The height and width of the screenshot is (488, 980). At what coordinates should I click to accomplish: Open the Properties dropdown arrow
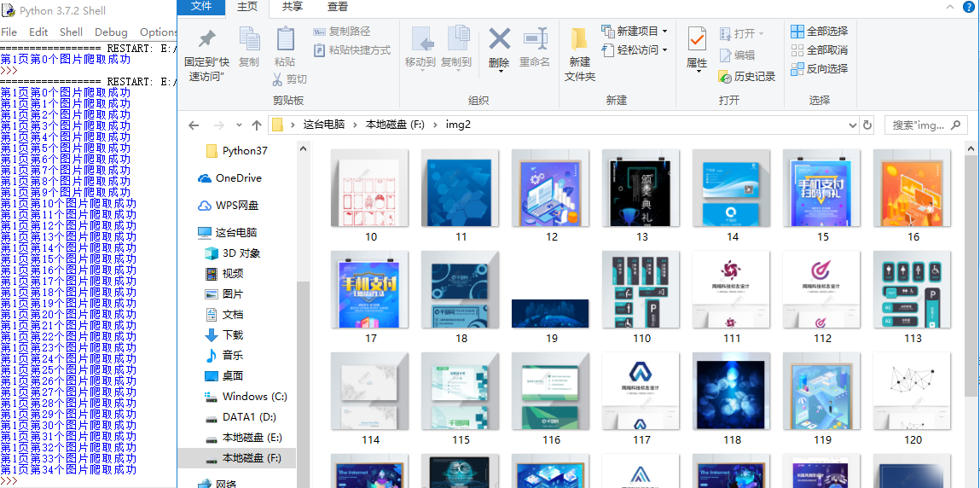coord(698,72)
